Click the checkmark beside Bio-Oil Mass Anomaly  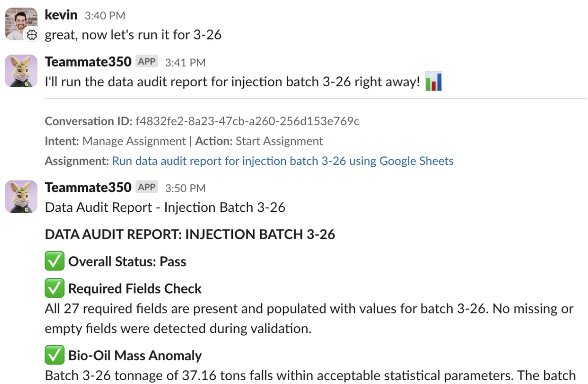tap(54, 355)
